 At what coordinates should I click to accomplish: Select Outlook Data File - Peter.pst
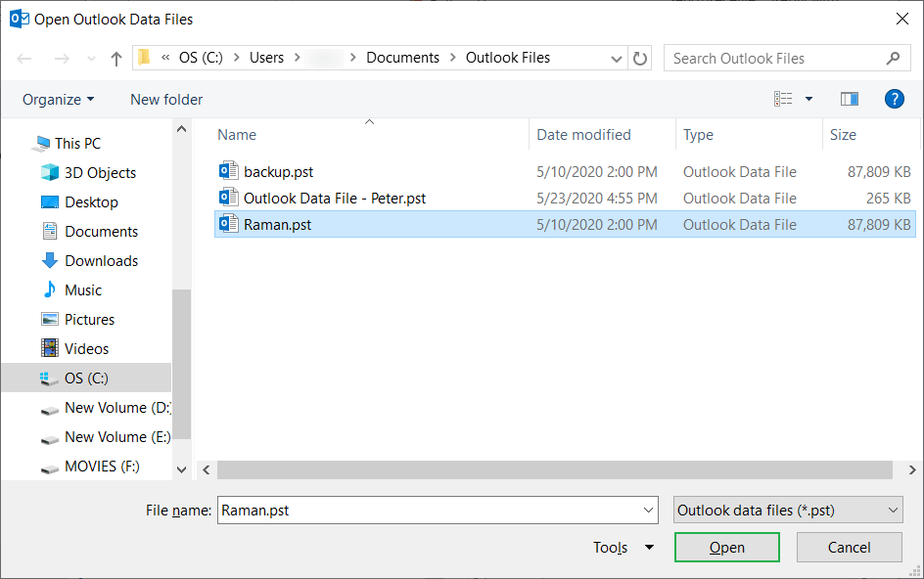tap(334, 199)
